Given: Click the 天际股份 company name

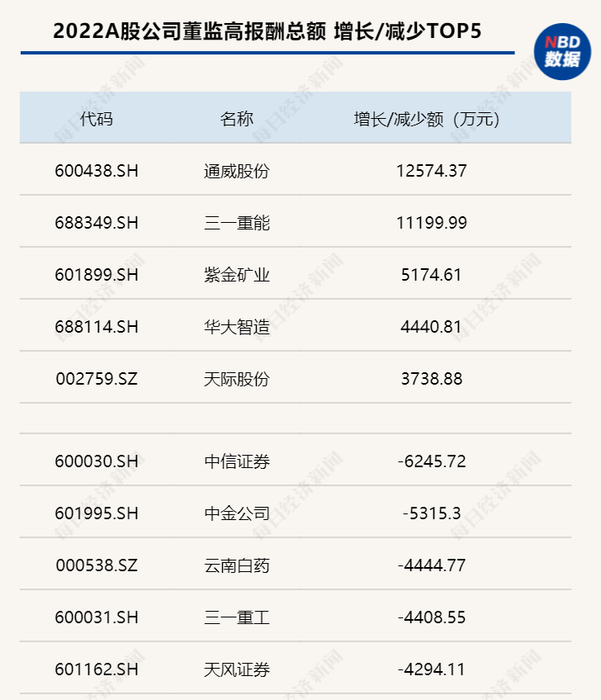Looking at the screenshot, I should pos(237,379).
